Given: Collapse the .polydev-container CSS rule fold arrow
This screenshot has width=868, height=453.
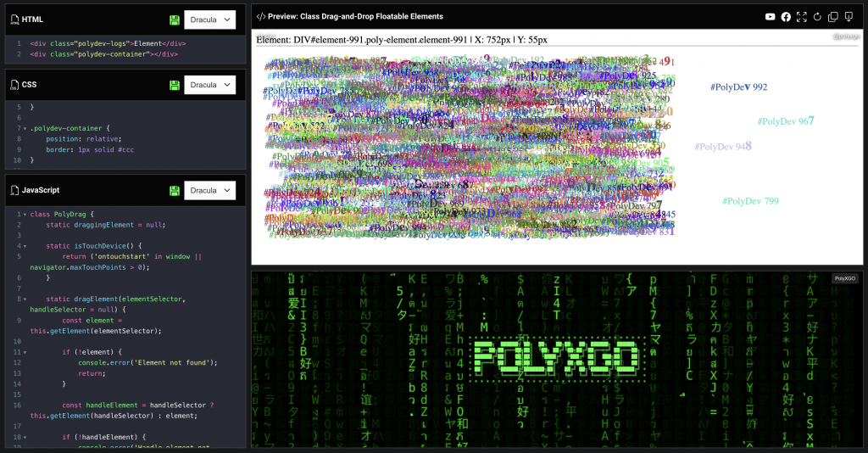Looking at the screenshot, I should tap(25, 129).
